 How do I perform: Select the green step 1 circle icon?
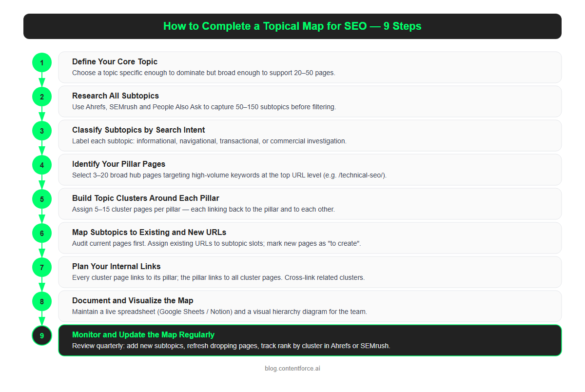[41, 62]
